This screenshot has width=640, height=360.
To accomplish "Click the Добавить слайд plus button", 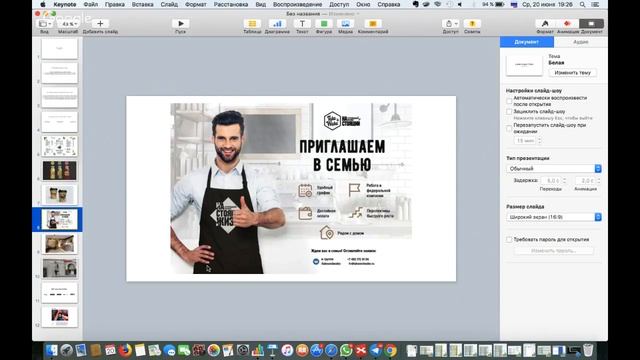I will 100,24.
